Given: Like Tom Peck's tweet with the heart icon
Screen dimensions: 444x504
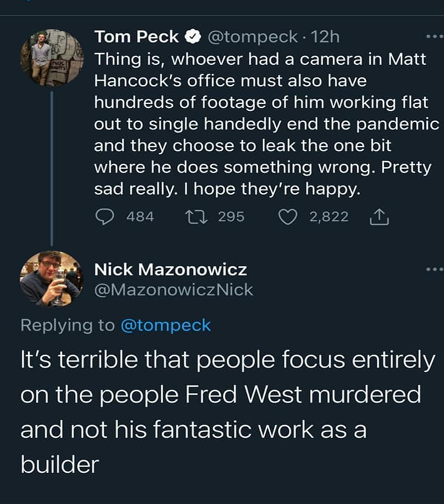Looking at the screenshot, I should click(288, 217).
